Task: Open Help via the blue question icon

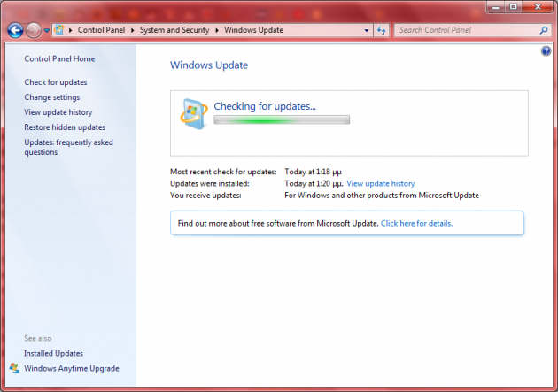Action: pos(546,51)
